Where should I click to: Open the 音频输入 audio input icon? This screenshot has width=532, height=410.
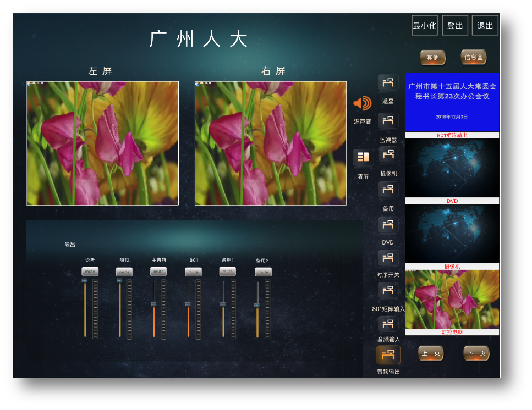coord(388,324)
